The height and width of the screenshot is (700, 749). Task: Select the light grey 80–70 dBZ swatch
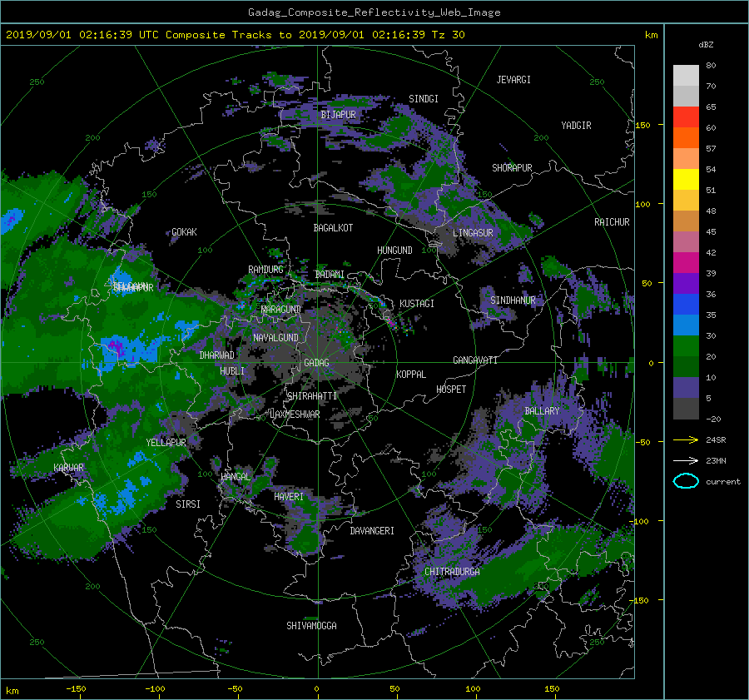coord(686,76)
